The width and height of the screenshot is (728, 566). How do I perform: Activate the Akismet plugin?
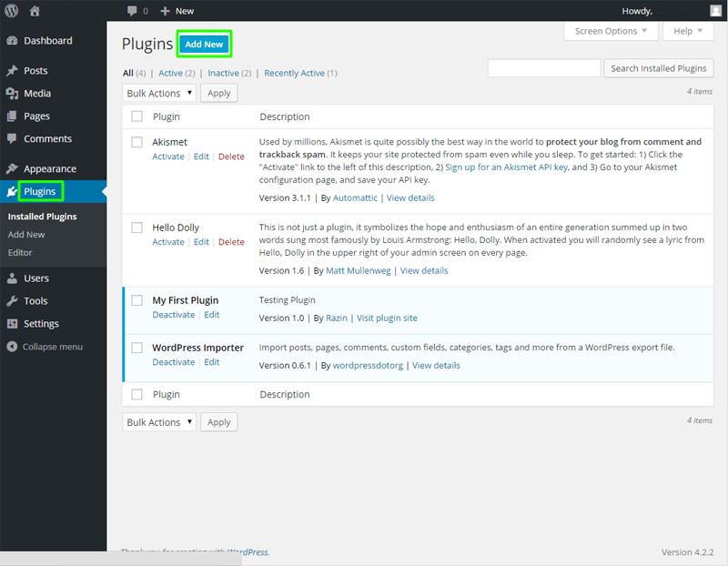coord(168,157)
